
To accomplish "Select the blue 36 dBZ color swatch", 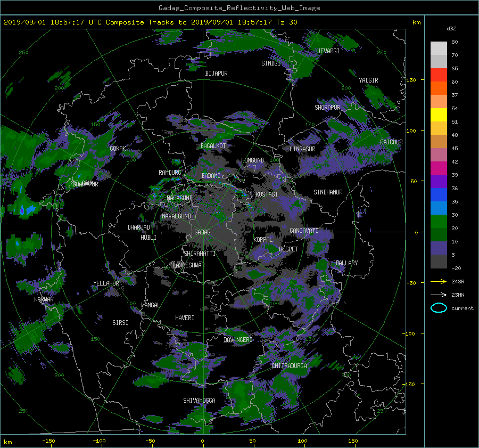I will (x=439, y=194).
